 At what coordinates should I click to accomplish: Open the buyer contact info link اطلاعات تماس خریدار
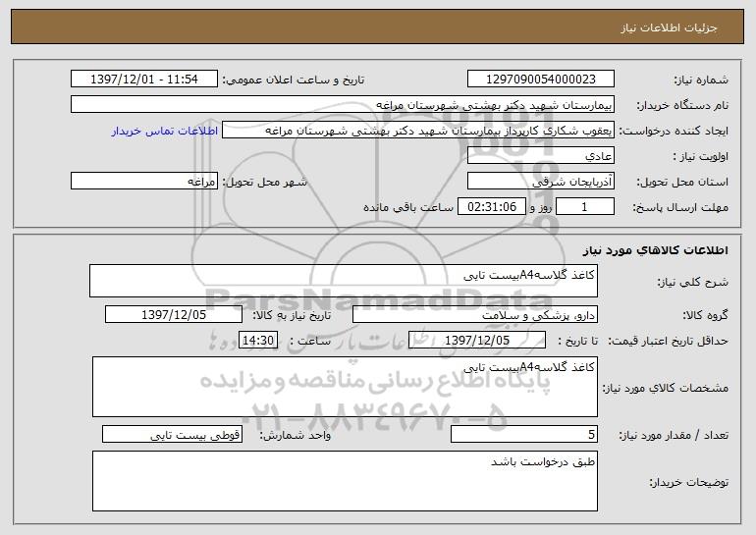click(165, 132)
